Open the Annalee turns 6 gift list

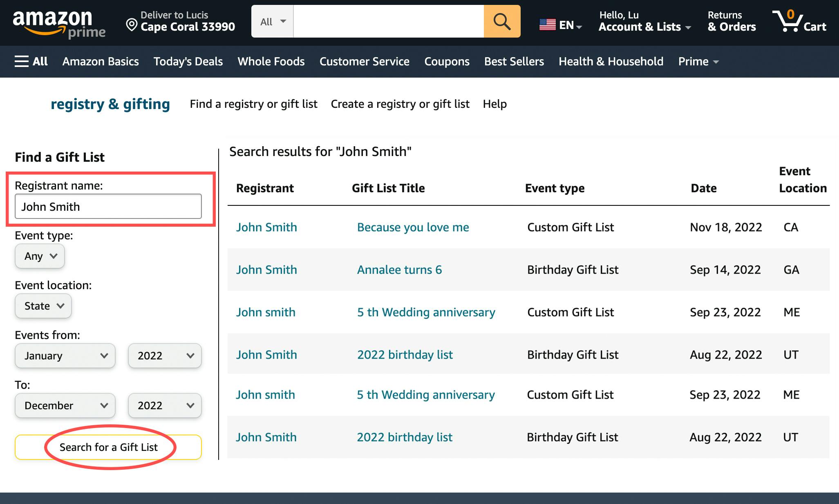[x=399, y=270]
